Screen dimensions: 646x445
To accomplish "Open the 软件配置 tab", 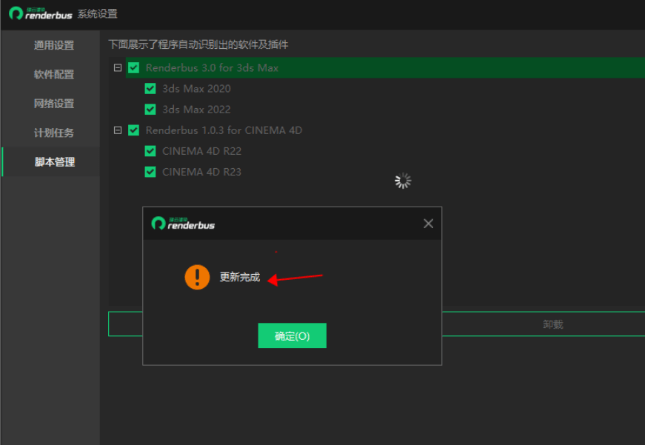I will (54, 74).
